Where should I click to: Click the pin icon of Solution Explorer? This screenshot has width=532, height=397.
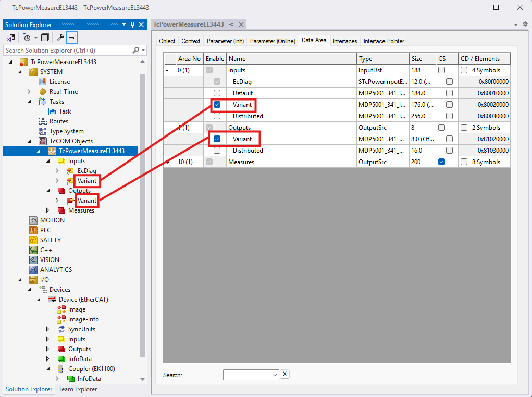(x=132, y=24)
